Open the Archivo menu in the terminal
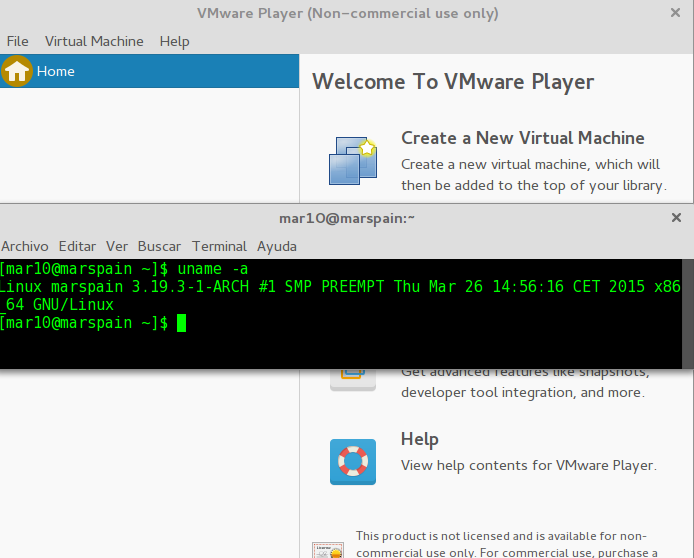Image resolution: width=694 pixels, height=558 pixels. (25, 246)
